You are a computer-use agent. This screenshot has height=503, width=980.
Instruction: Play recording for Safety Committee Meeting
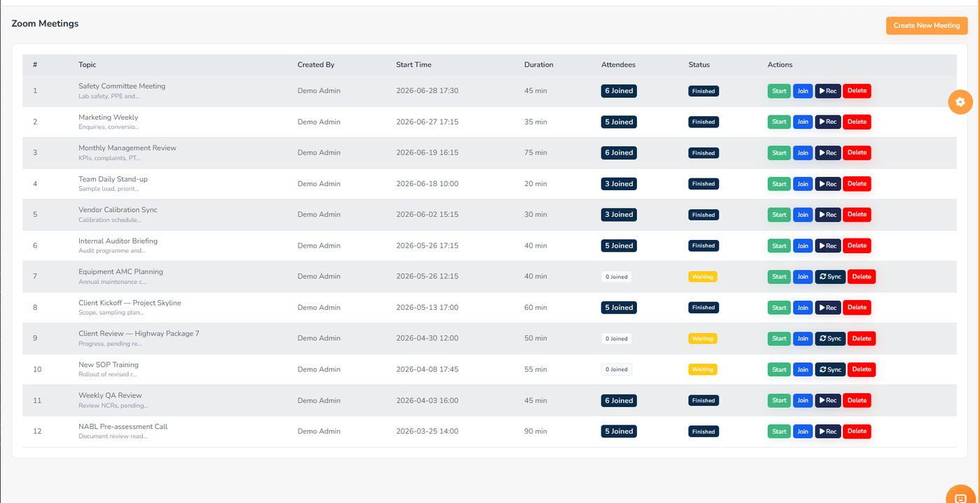coord(828,91)
